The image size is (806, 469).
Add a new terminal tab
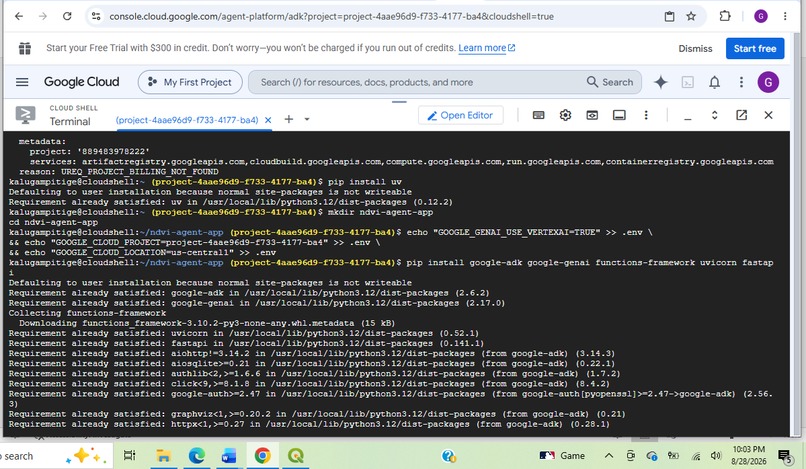point(289,119)
